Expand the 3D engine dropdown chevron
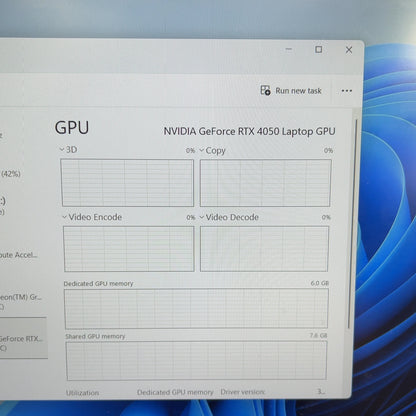Image resolution: width=416 pixels, height=416 pixels. tap(62, 149)
